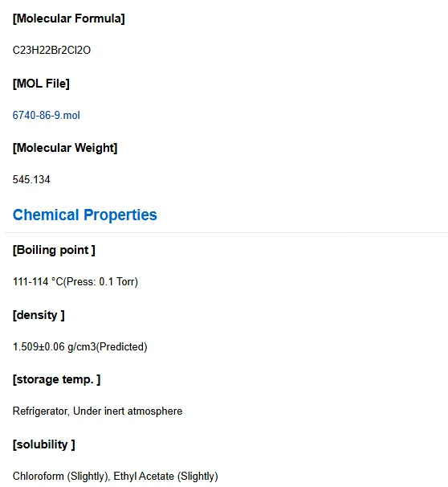Click the storage temp. label
The height and width of the screenshot is (487, 448).
(56, 379)
